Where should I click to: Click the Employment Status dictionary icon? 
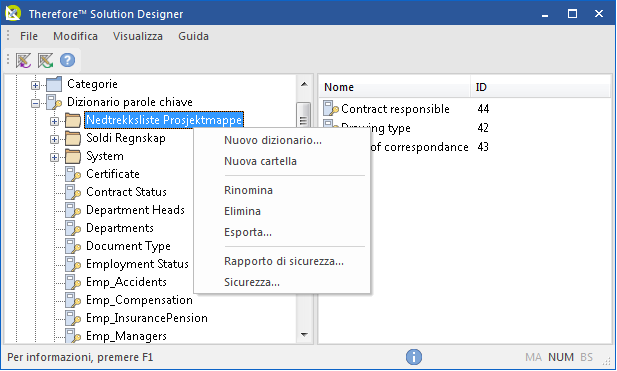73,264
